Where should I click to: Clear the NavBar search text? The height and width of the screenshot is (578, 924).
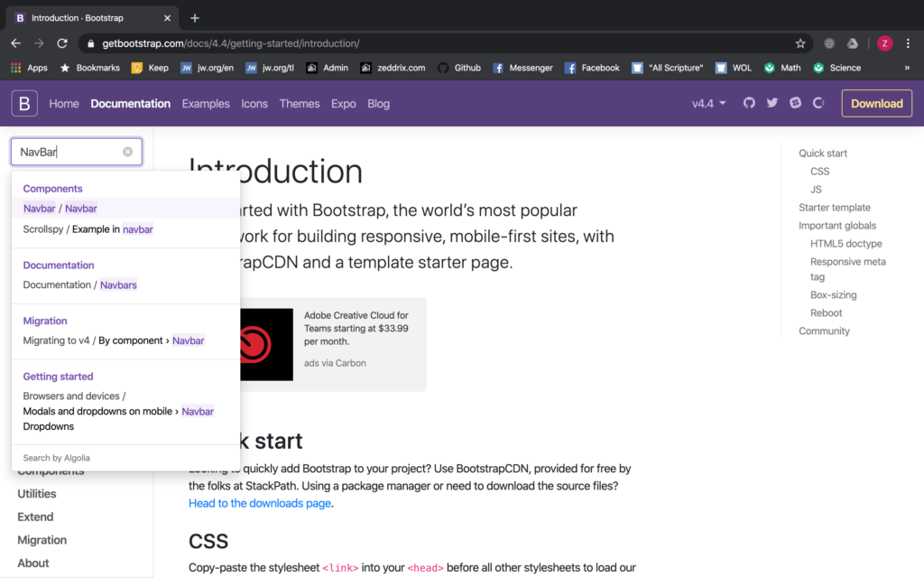[127, 152]
